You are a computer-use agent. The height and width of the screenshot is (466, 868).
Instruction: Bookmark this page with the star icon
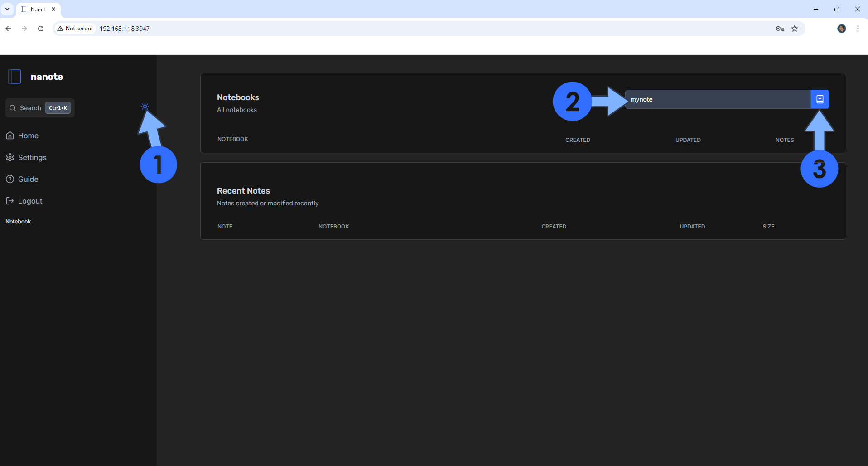(795, 29)
